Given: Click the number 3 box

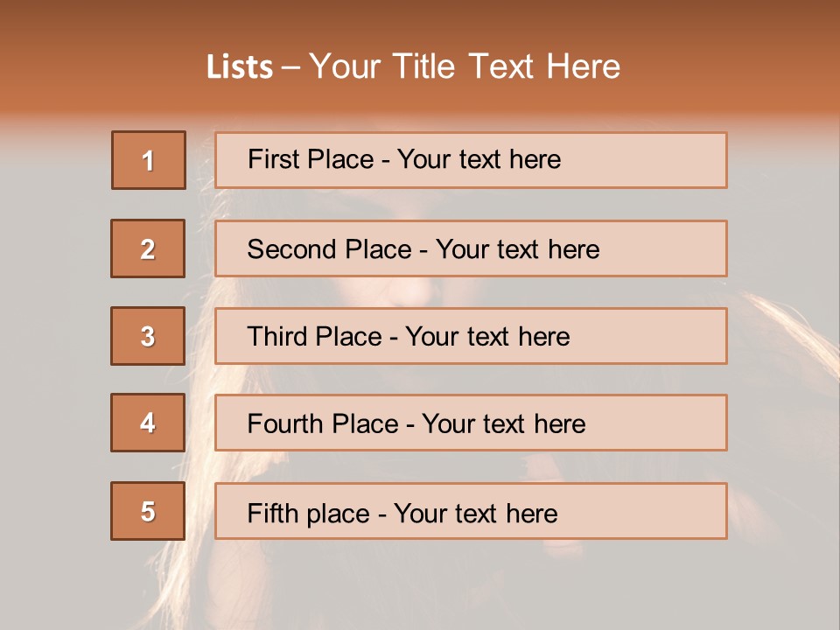Looking at the screenshot, I should [148, 336].
